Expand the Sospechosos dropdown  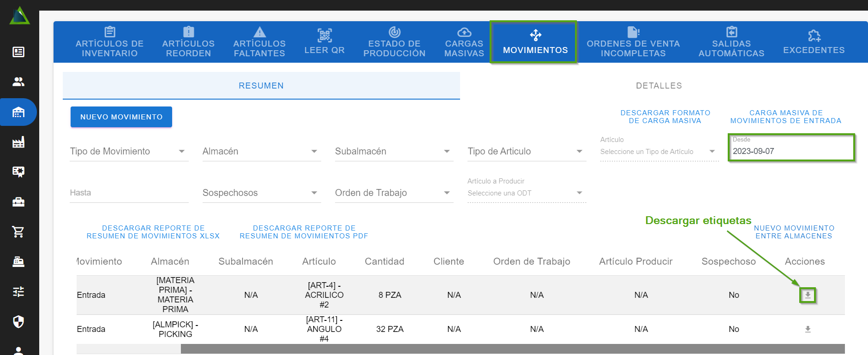pyautogui.click(x=261, y=193)
